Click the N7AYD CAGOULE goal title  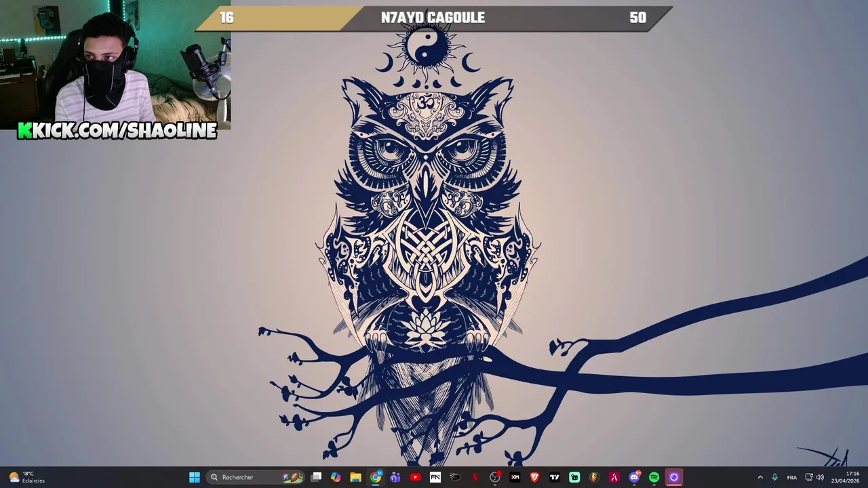point(433,18)
